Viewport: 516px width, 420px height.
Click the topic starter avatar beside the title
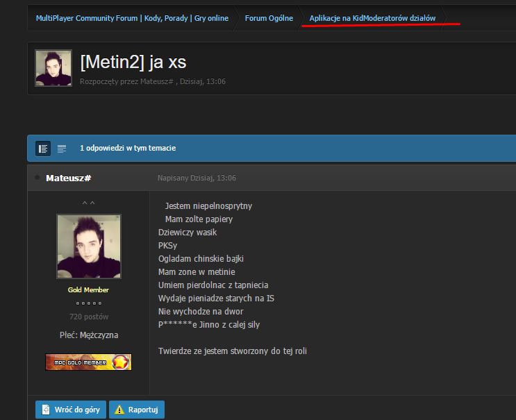53,68
